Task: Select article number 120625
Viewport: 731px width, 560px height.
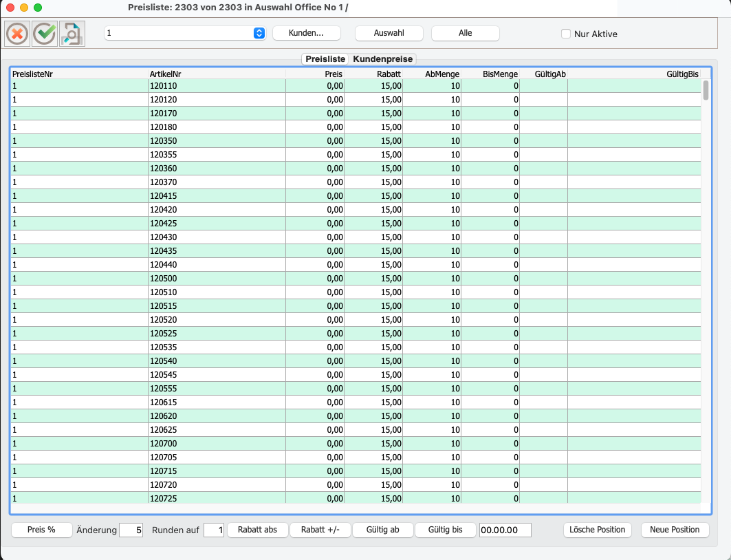Action: [163, 429]
